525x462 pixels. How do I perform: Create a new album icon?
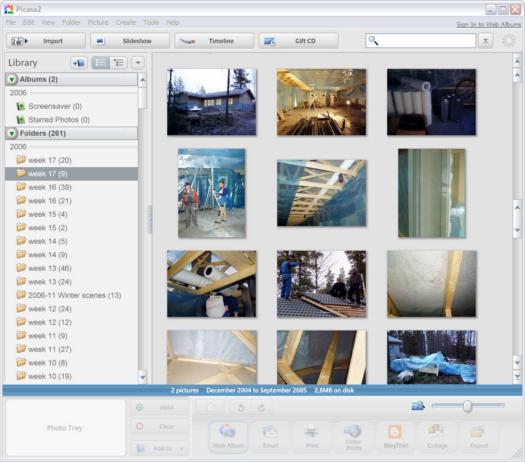pos(79,63)
